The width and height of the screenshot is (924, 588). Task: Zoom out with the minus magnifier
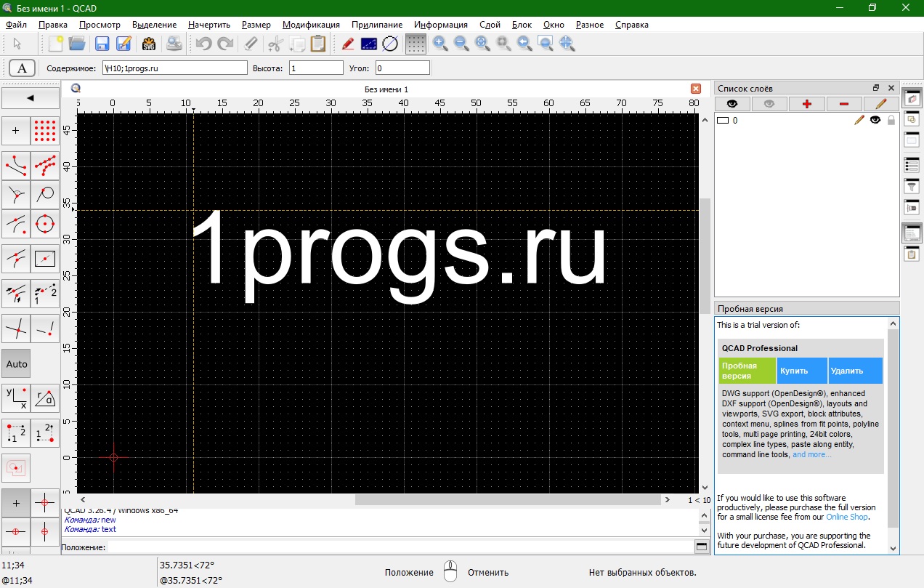tap(461, 44)
